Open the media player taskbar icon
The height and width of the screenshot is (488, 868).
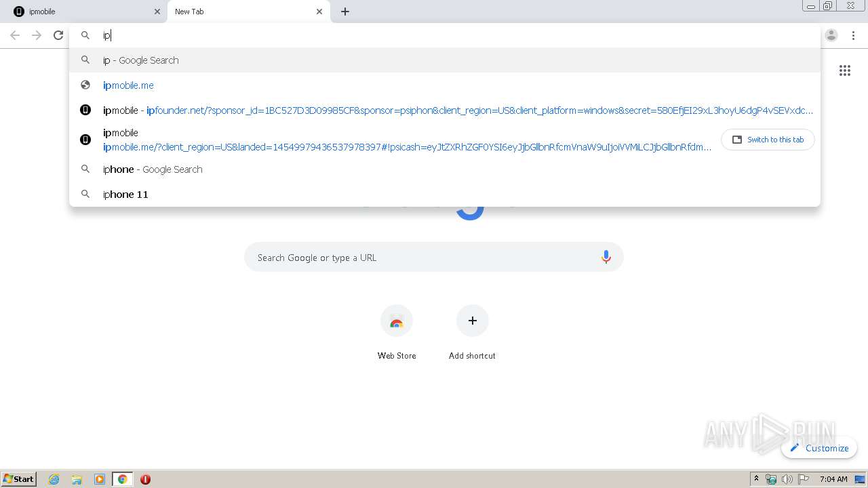100,479
